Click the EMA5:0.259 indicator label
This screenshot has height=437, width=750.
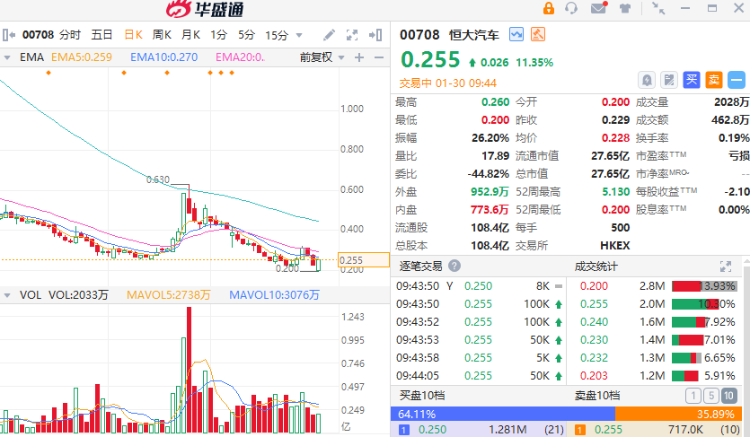pyautogui.click(x=81, y=57)
